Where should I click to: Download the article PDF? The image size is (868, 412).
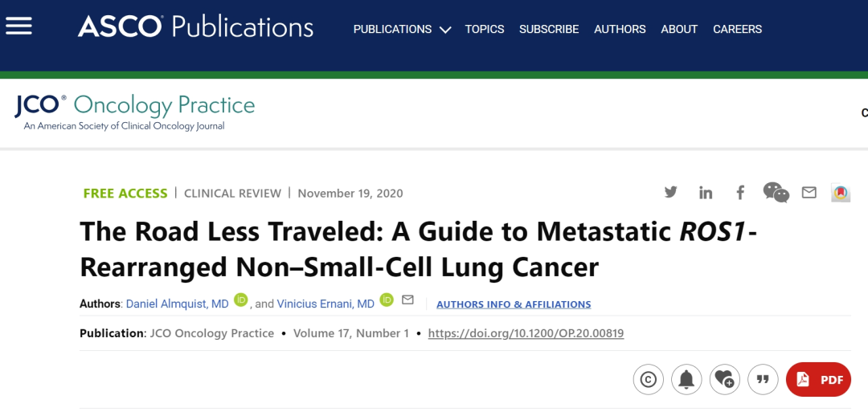pos(818,379)
